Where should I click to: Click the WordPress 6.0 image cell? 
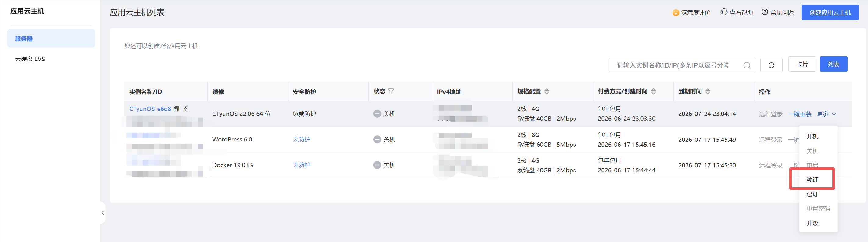(x=232, y=139)
